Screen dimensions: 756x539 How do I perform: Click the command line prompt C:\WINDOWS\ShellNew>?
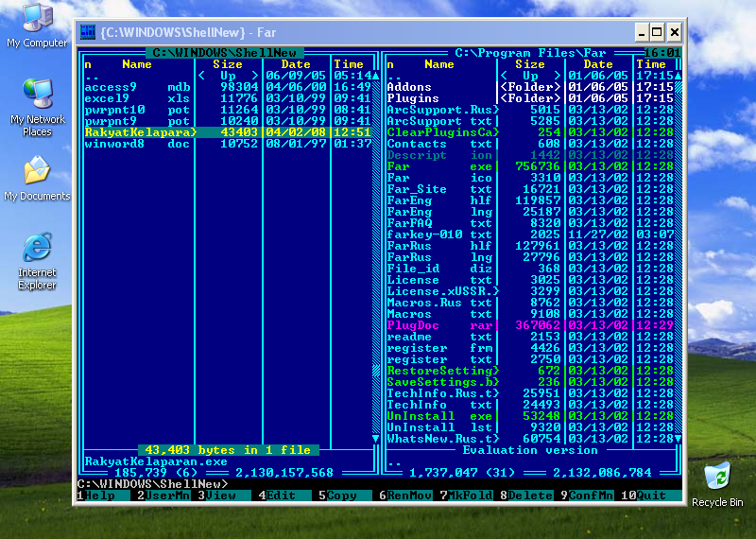point(153,484)
